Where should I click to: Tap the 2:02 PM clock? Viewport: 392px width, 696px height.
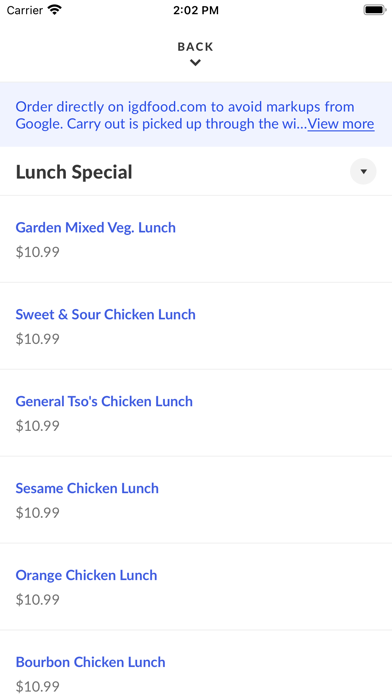pos(196,10)
